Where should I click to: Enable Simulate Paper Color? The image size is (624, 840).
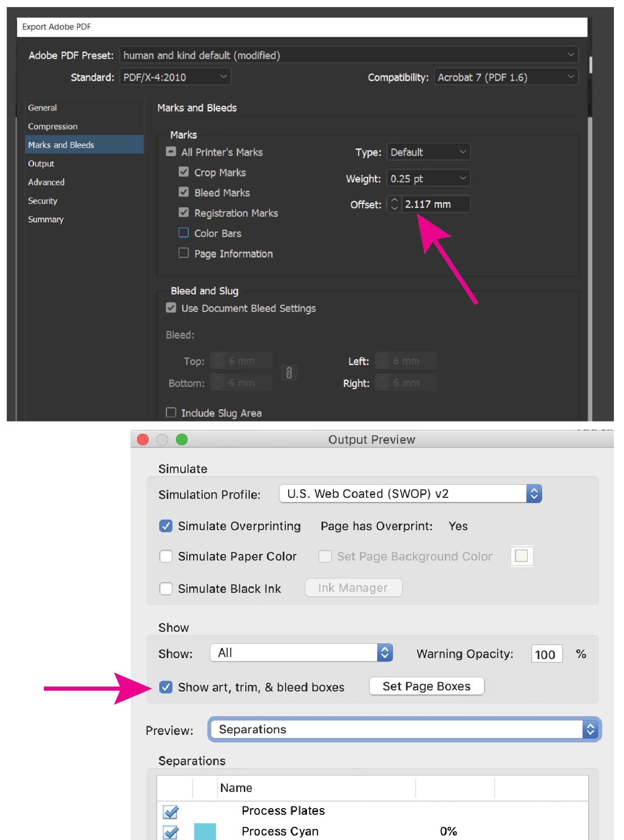(166, 556)
